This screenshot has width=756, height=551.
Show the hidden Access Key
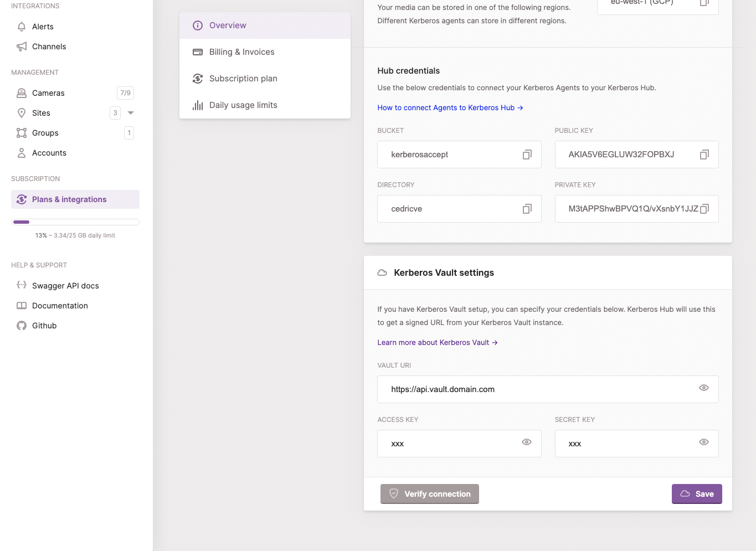tap(527, 442)
